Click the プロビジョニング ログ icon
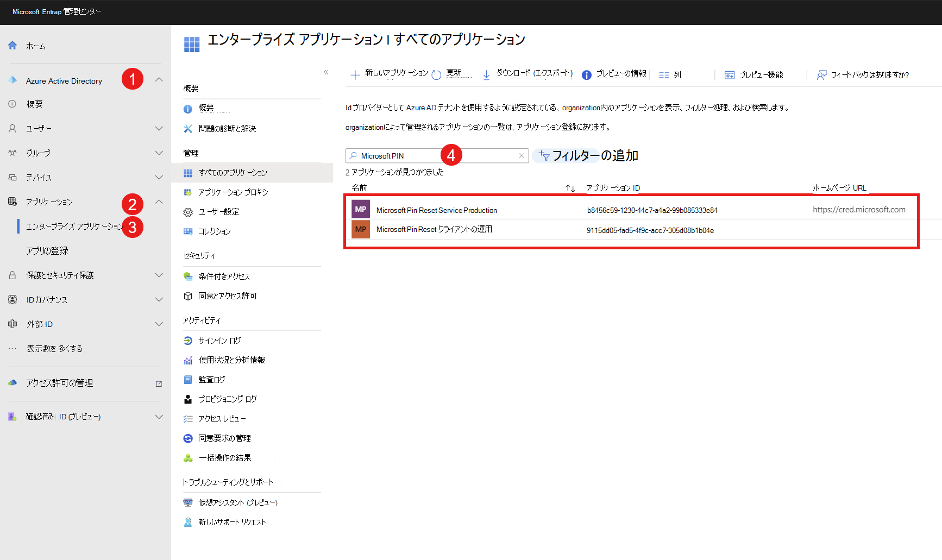The height and width of the screenshot is (560, 942). tap(188, 399)
